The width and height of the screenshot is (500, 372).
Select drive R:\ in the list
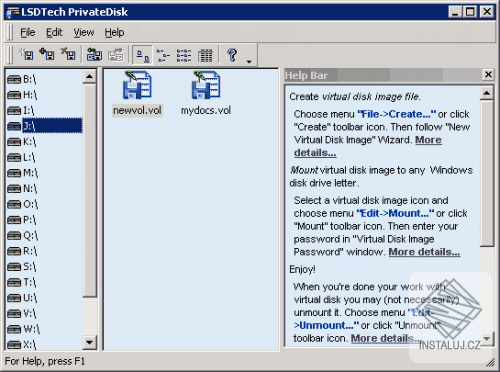pyautogui.click(x=22, y=251)
